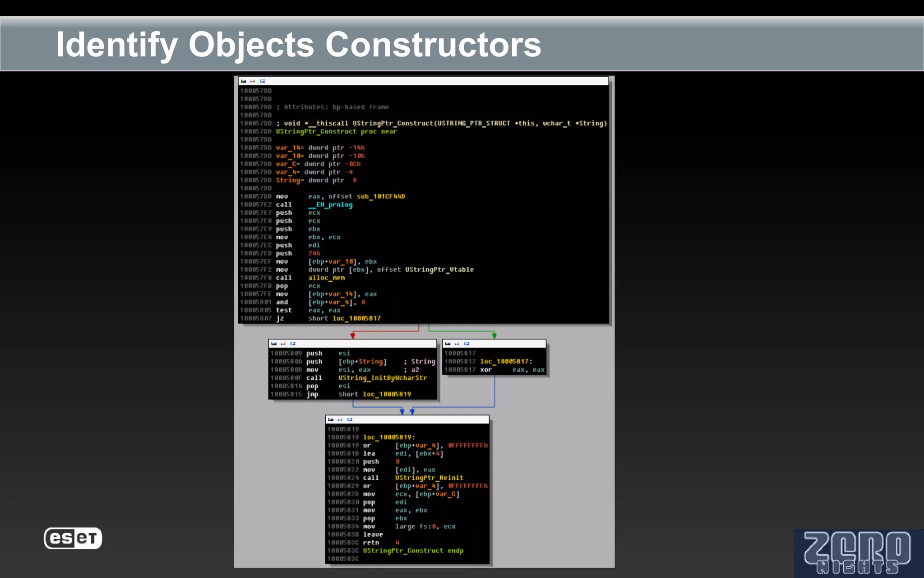Click the 'mov eax, ebx' instruction
Viewport: 924px width, 578px height.
coord(395,510)
